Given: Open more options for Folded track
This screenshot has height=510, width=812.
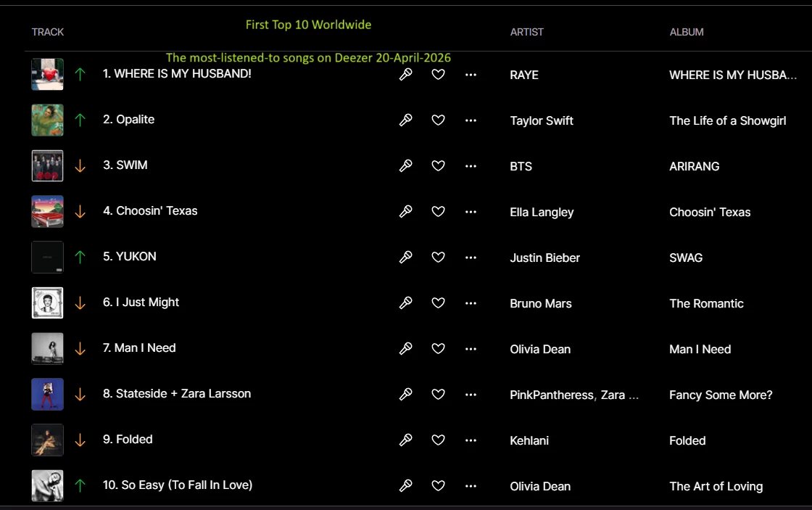Looking at the screenshot, I should click(x=471, y=440).
